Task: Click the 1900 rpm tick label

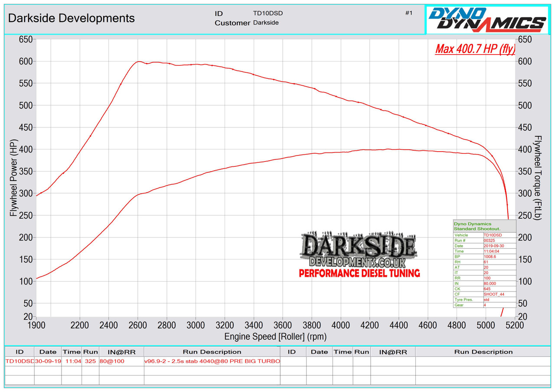Action: tap(36, 324)
